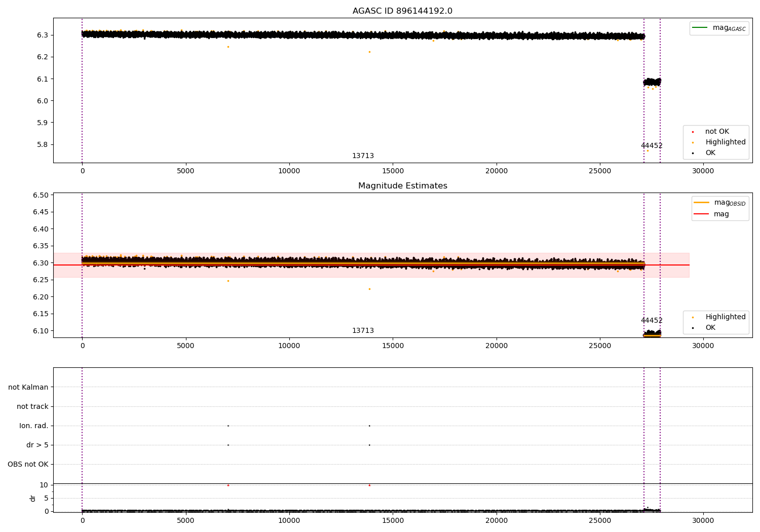The image size is (760, 532).
Task: Click the red triangle near x=7000 in dr plot
Action: tap(228, 485)
